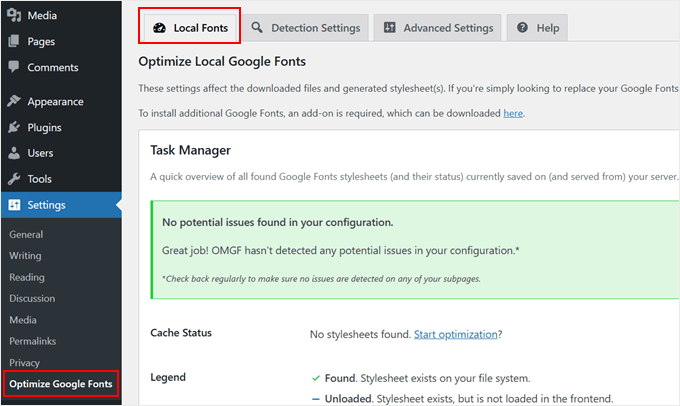
Task: Open Optimize Google Fonts settings submenu
Action: [61, 384]
